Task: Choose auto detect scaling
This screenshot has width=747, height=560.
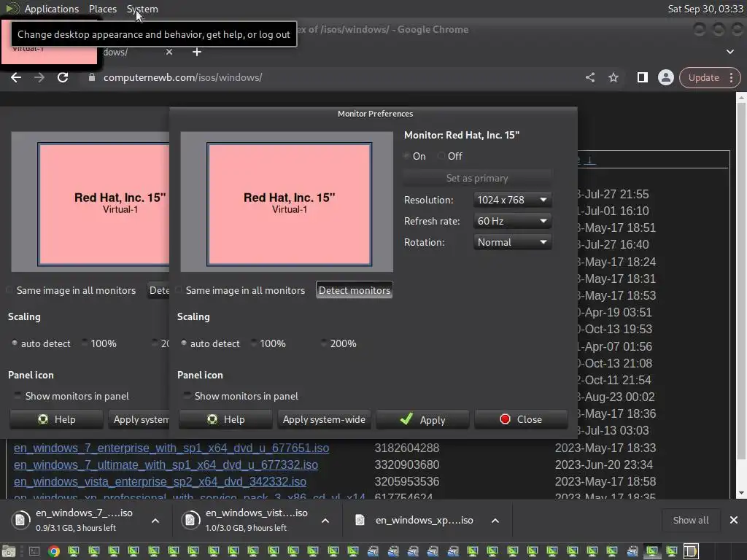Action: 183,343
